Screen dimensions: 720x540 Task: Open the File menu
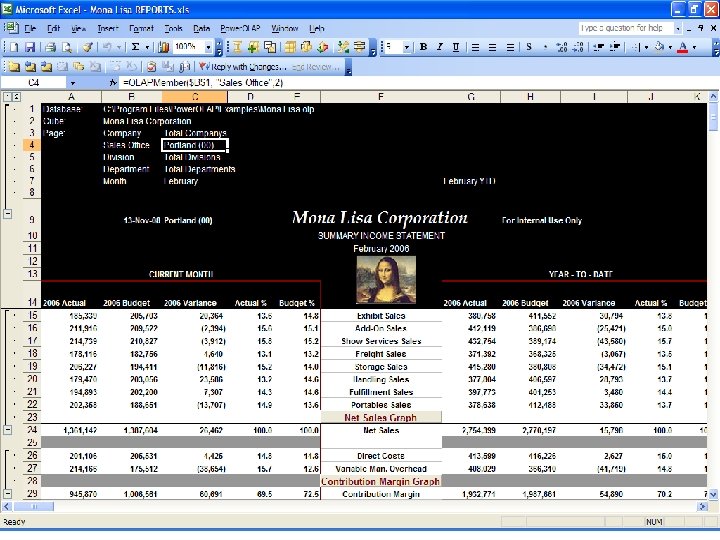coord(30,28)
